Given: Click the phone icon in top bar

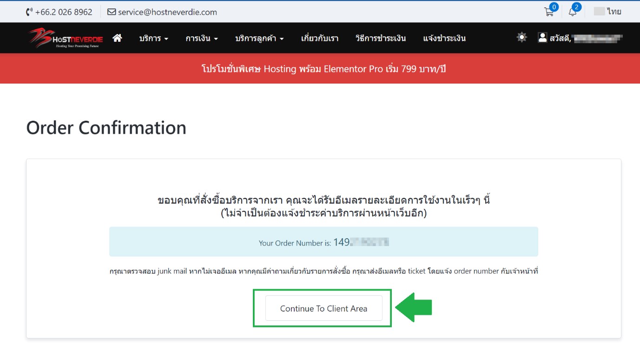Looking at the screenshot, I should tap(30, 12).
